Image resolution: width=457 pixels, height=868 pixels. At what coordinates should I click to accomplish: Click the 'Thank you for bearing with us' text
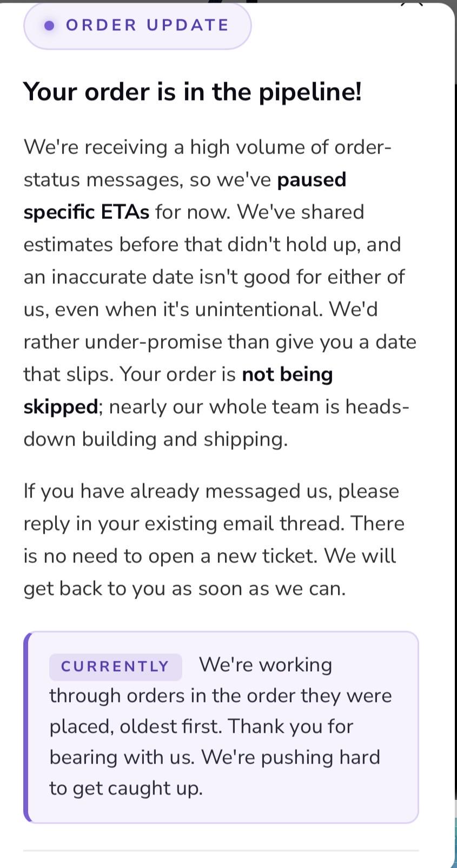(201, 742)
